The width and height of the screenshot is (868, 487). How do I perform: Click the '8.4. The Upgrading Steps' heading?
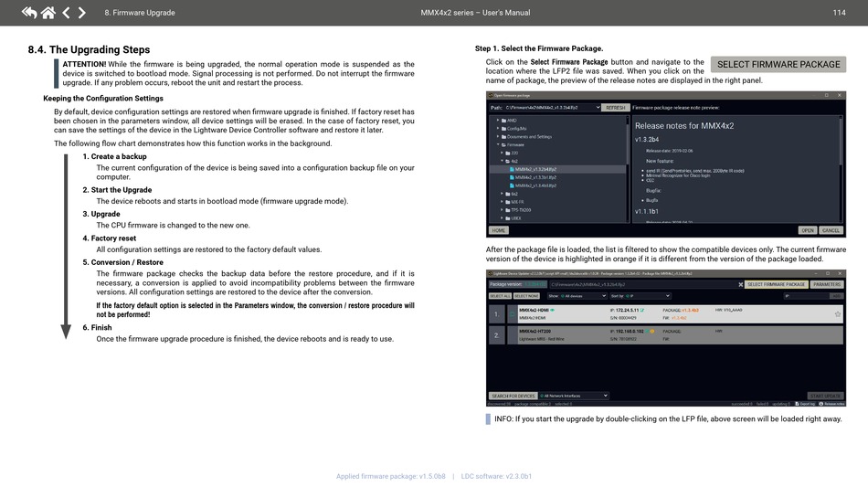[x=90, y=50]
